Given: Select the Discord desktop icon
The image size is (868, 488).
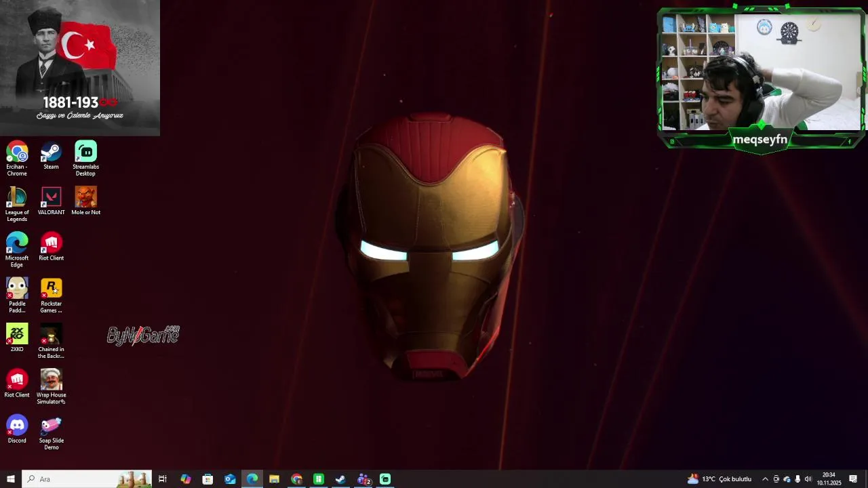Looking at the screenshot, I should [17, 429].
